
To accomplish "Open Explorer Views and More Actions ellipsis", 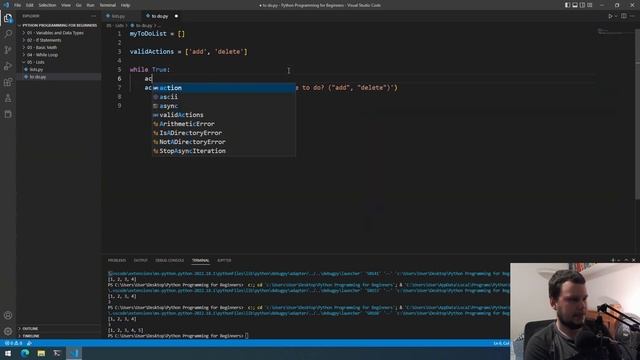I will tap(93, 16).
